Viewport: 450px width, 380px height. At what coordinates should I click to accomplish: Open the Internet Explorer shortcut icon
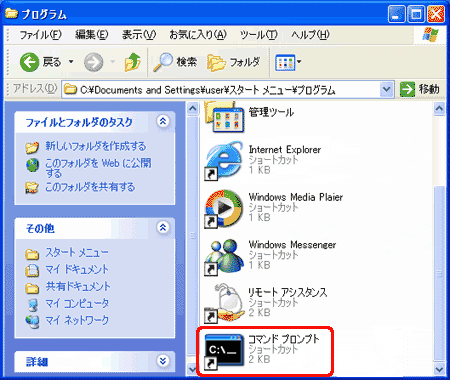224,160
